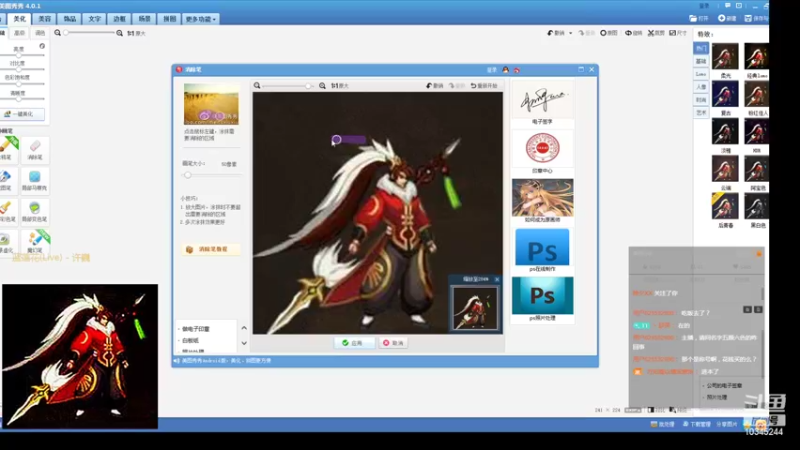Open dropdown arrow beside main undo
The image size is (800, 450).
[x=570, y=33]
